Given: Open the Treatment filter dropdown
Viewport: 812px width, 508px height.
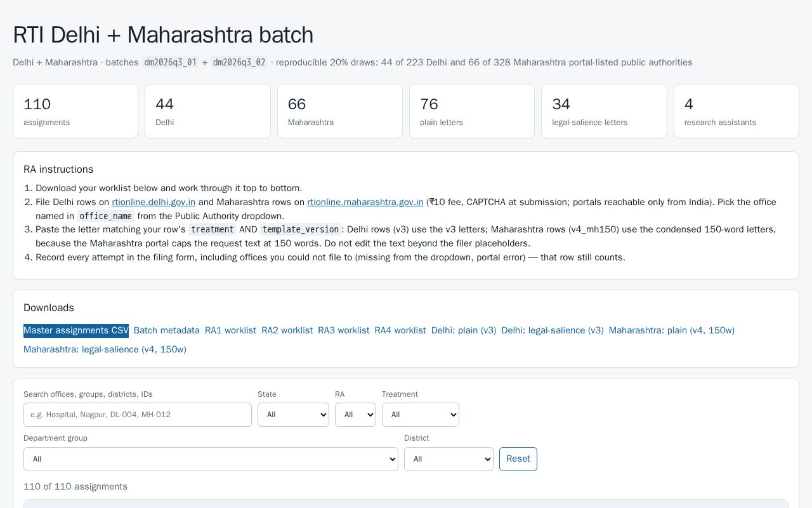Looking at the screenshot, I should point(421,415).
